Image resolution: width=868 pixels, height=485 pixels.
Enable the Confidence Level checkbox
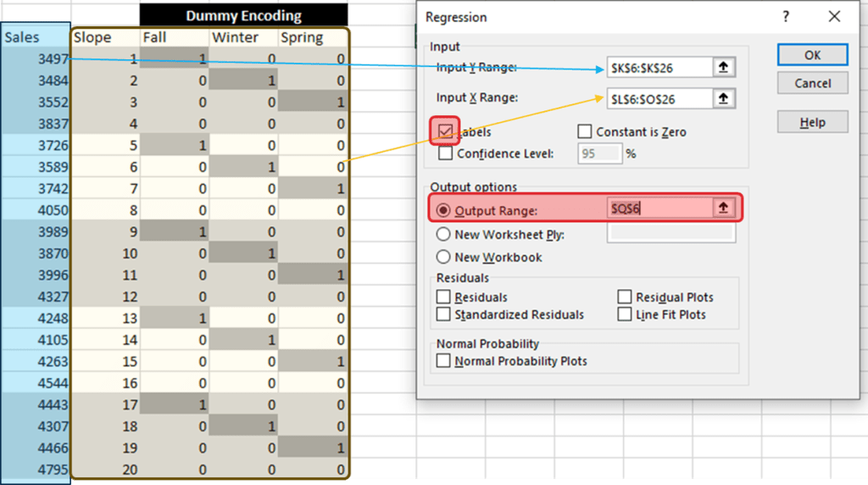click(x=445, y=153)
